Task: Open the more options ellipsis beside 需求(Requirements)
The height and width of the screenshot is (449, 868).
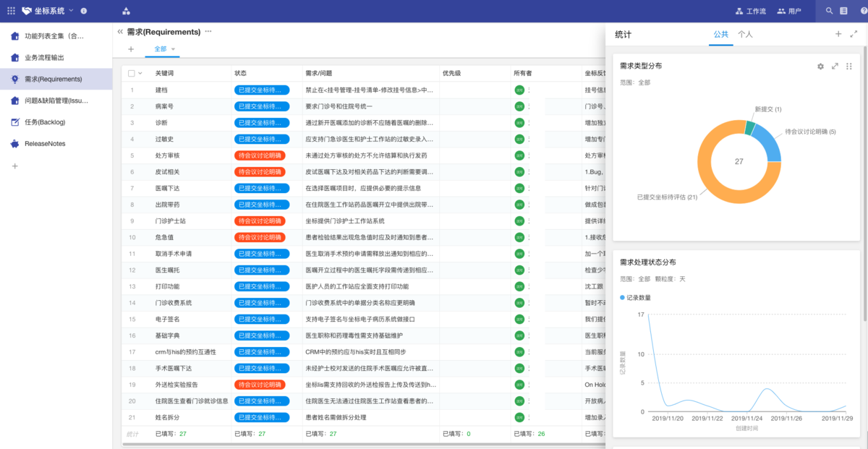Action: [x=208, y=32]
